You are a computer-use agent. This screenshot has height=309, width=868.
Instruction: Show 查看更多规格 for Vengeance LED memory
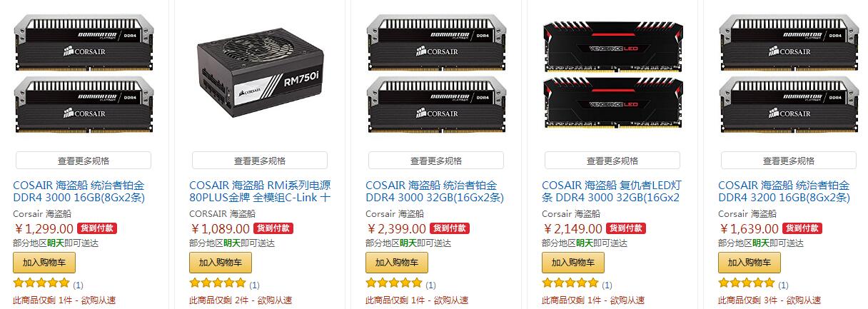612,161
